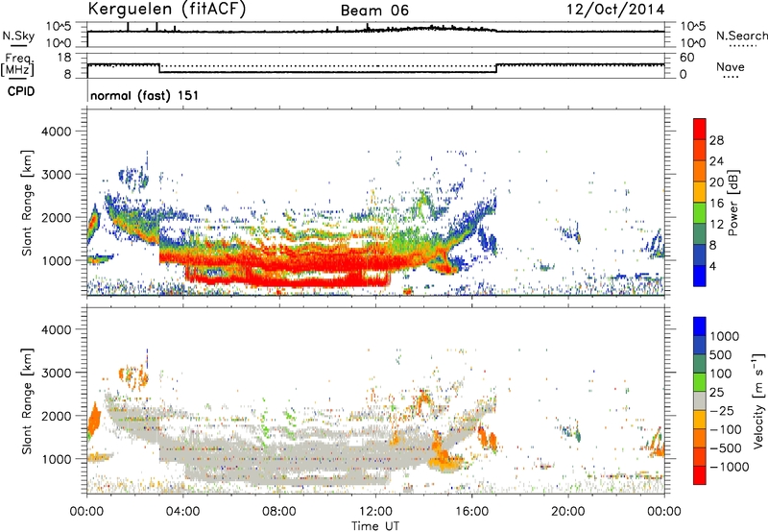Click the 'N.Search' legend label
The image size is (768, 532).
pyautogui.click(x=741, y=36)
